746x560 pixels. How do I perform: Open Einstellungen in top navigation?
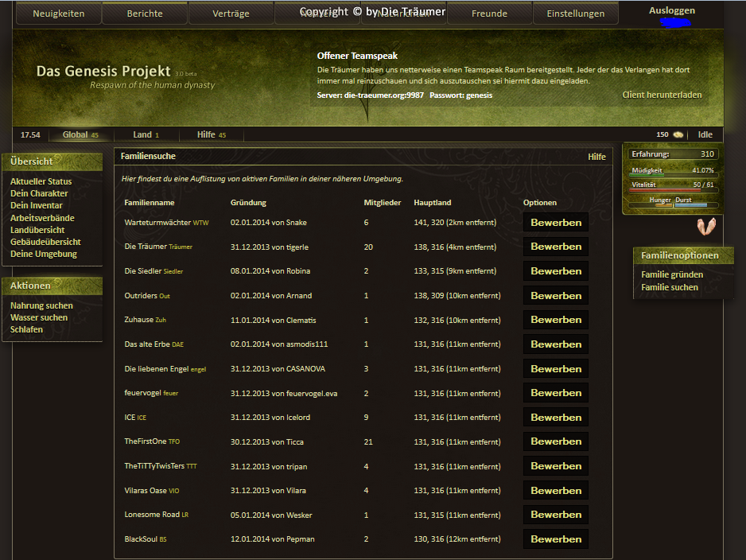coord(575,14)
